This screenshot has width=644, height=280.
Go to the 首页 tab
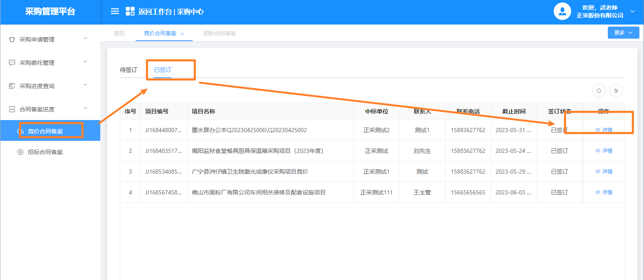(x=119, y=33)
